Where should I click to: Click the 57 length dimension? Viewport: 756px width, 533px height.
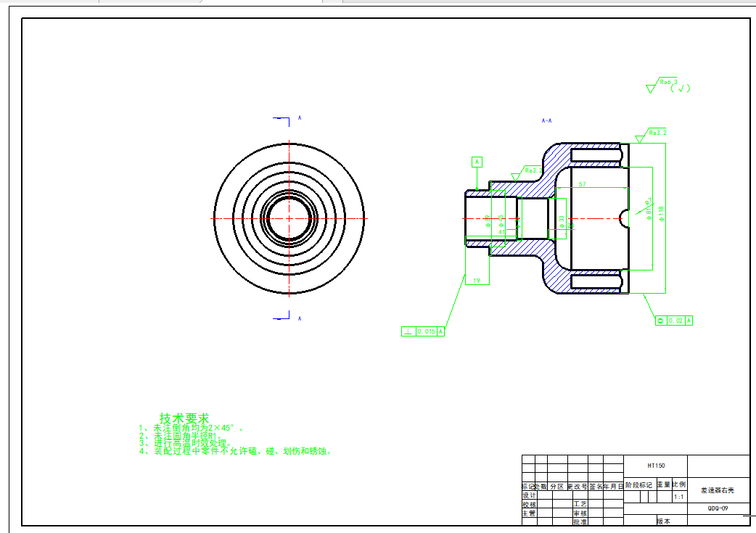(582, 185)
